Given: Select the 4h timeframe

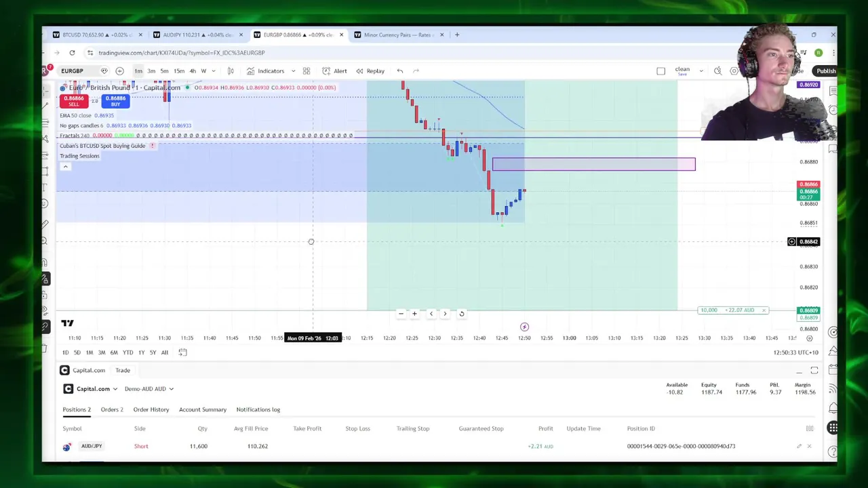Looking at the screenshot, I should tap(193, 70).
